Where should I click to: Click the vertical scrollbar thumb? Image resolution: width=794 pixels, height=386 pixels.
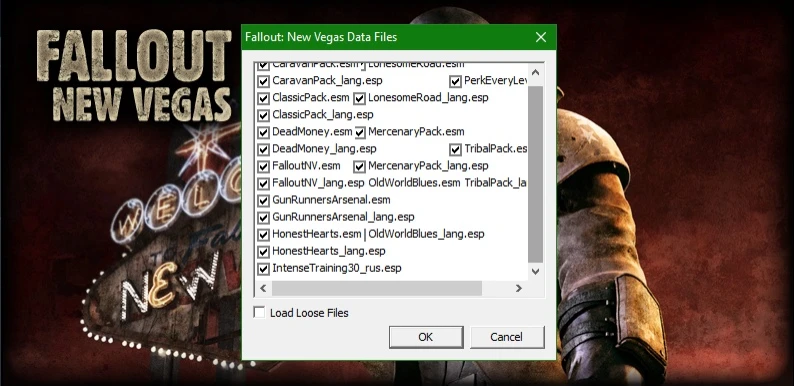[535, 174]
